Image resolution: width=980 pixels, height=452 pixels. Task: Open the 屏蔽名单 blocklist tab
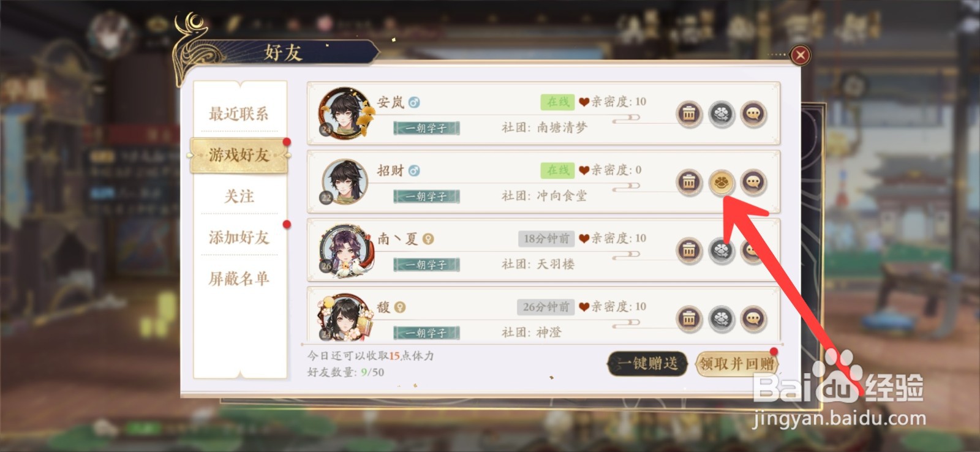239,279
